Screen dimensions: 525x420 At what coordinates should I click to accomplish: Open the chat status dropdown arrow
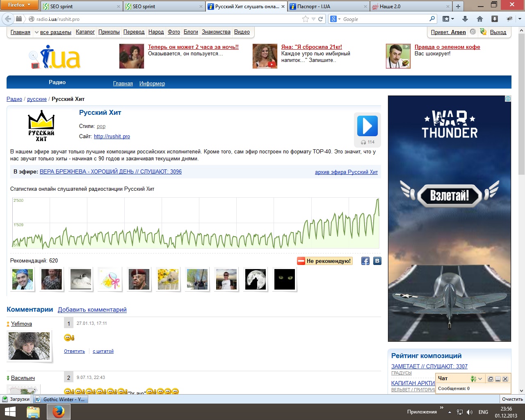pyautogui.click(x=480, y=379)
